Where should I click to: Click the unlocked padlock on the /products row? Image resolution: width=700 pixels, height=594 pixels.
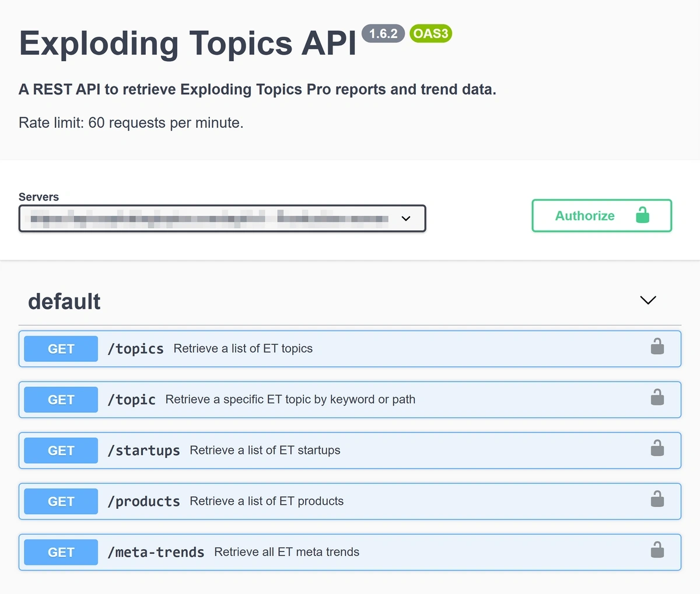pyautogui.click(x=657, y=499)
